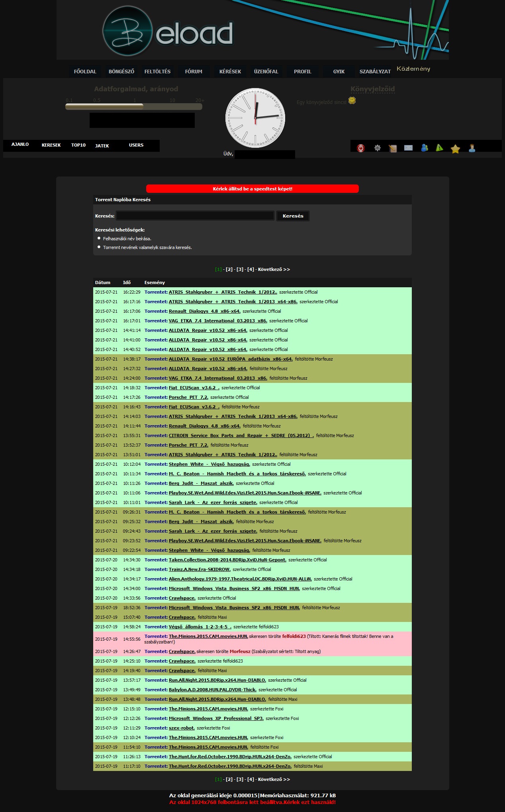Click Következő >> in bottom pagination

pyautogui.click(x=274, y=779)
